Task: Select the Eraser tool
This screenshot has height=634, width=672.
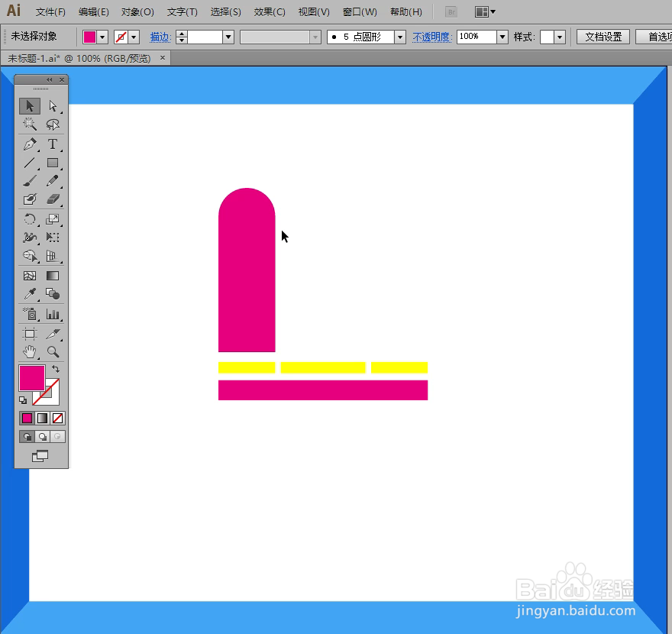Action: (53, 199)
